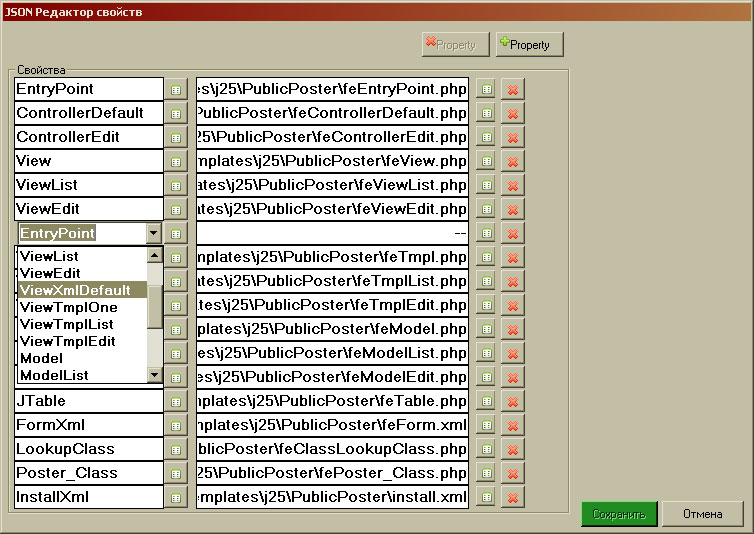Focus the FormXml name field

pos(89,425)
